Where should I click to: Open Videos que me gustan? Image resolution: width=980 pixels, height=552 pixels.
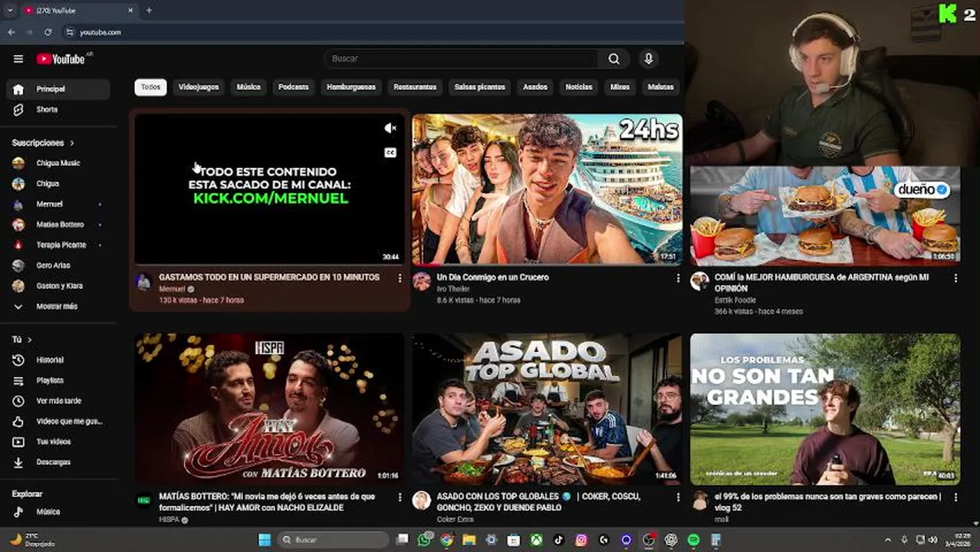pyautogui.click(x=58, y=421)
